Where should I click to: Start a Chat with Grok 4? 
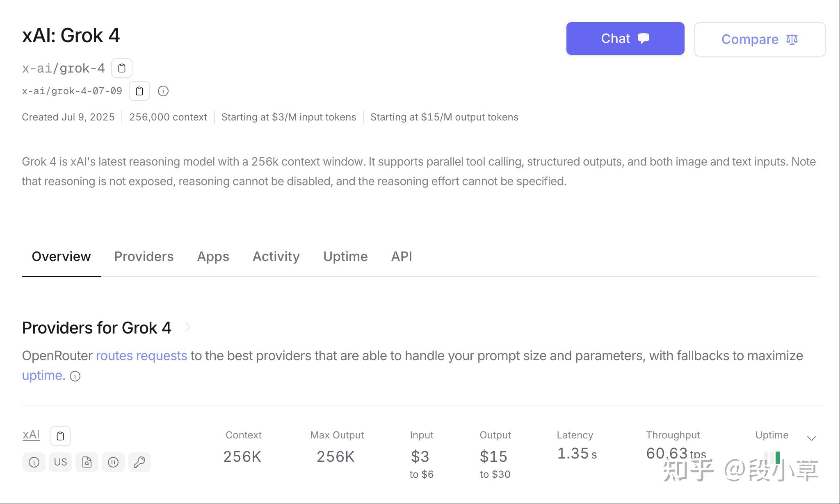625,39
